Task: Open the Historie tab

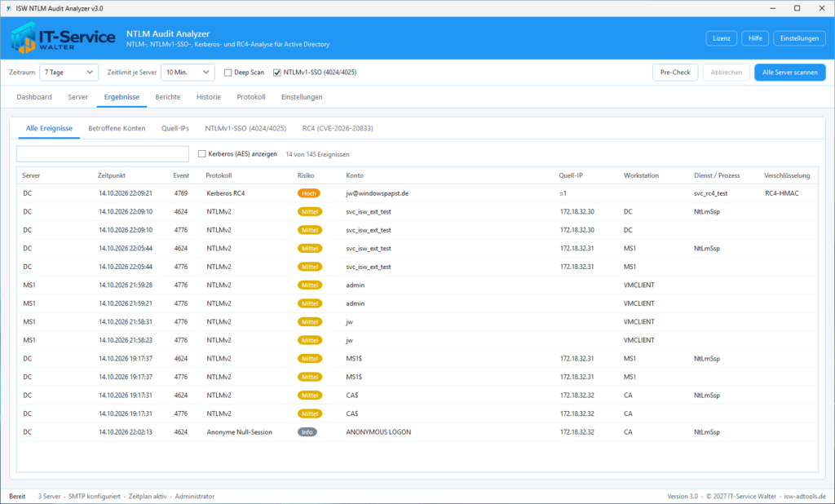Action: click(x=208, y=97)
